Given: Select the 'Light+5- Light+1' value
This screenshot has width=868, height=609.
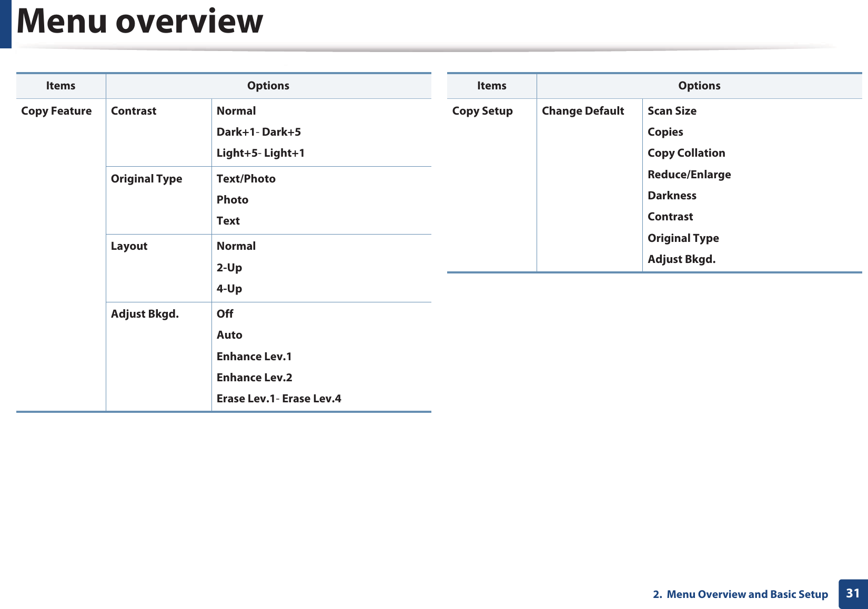Looking at the screenshot, I should click(x=260, y=153).
